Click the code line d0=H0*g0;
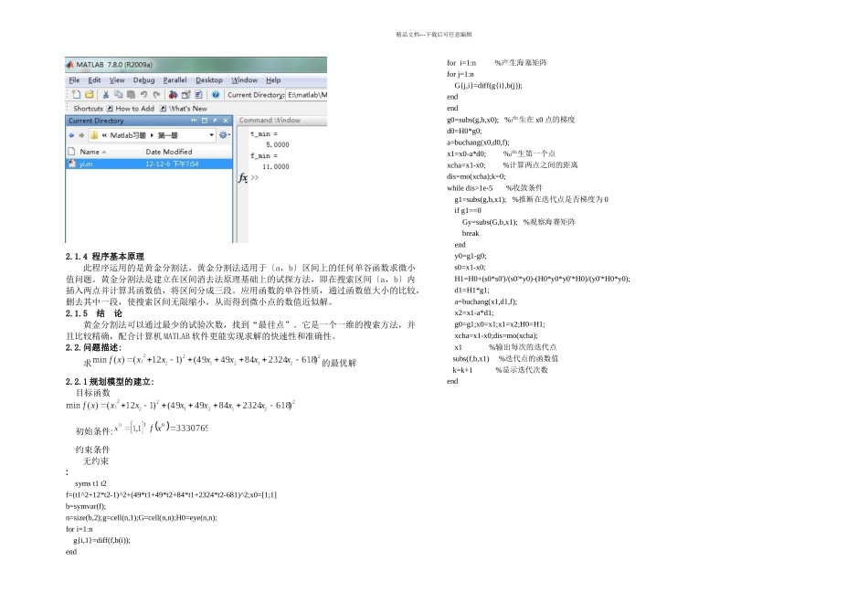Image resolution: width=868 pixels, height=614 pixels. click(x=464, y=131)
